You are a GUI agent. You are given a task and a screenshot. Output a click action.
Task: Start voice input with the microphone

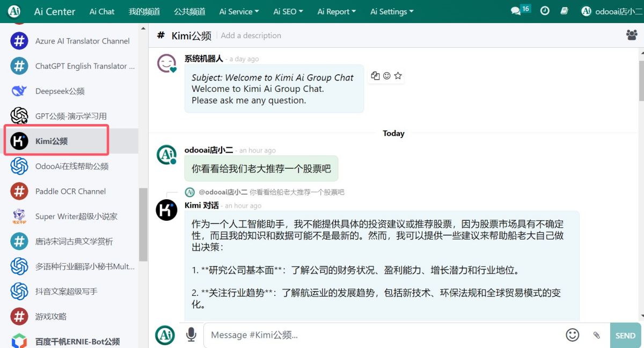(191, 335)
